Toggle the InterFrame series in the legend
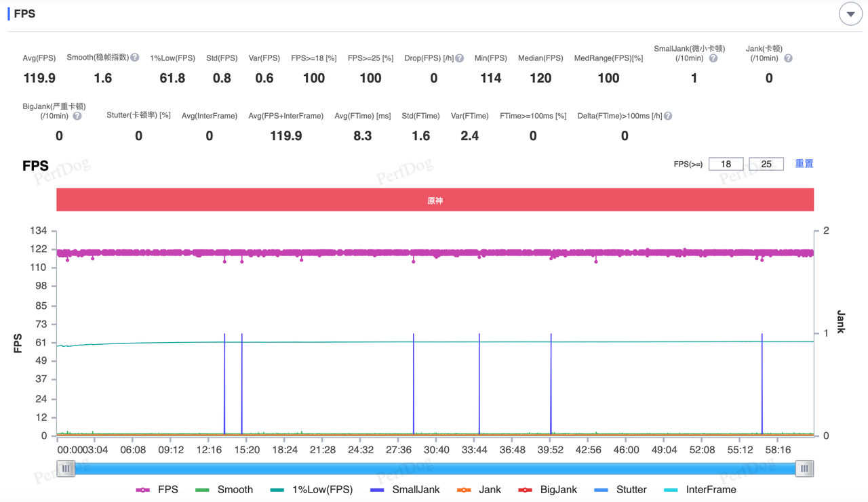 pyautogui.click(x=700, y=489)
